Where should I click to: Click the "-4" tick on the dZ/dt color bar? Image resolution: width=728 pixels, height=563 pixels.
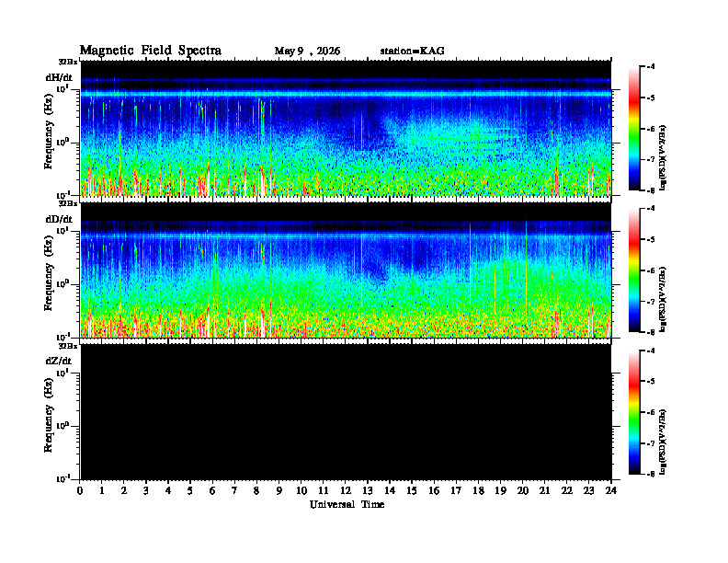pyautogui.click(x=651, y=351)
